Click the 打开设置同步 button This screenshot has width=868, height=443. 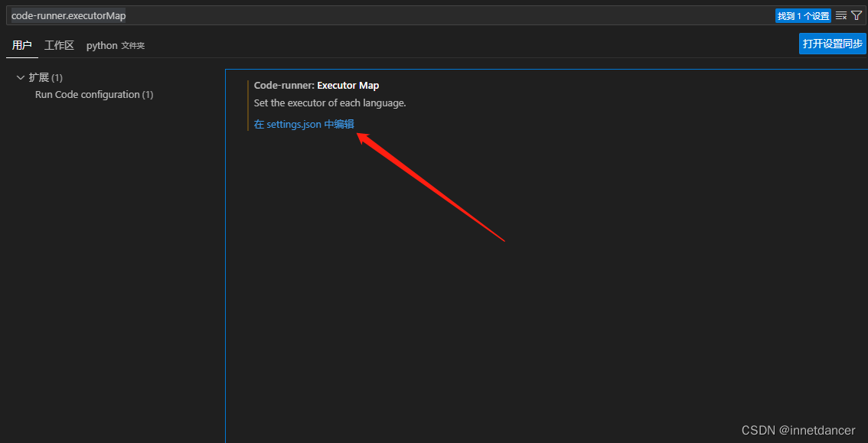833,44
